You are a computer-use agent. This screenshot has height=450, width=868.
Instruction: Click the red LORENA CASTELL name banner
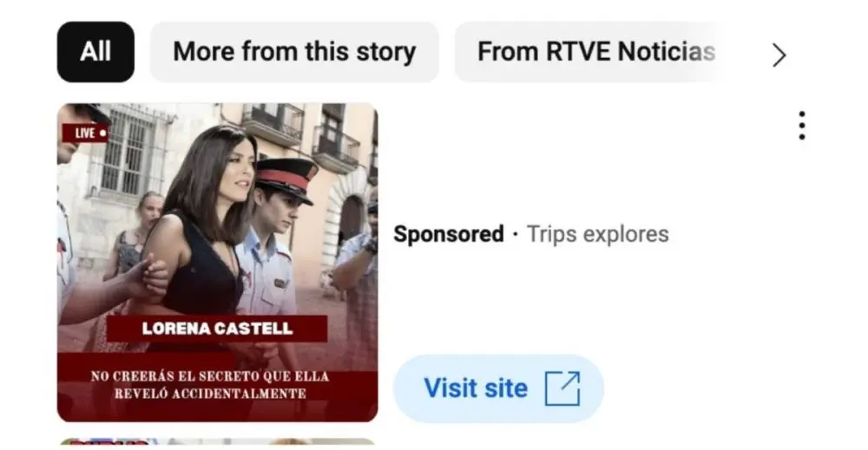(x=217, y=329)
